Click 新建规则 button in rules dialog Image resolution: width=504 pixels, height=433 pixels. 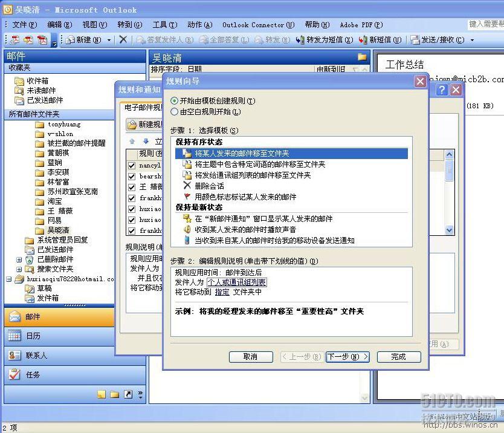click(x=144, y=125)
